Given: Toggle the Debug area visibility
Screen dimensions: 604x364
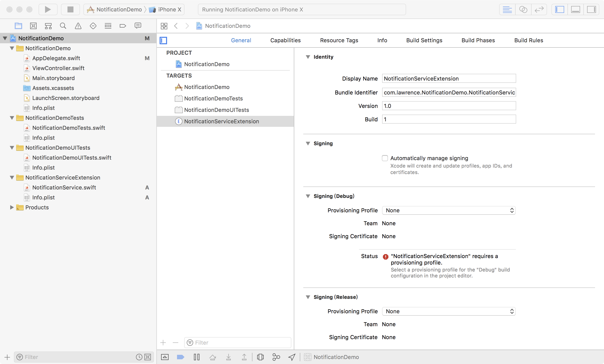Looking at the screenshot, I should click(x=575, y=9).
